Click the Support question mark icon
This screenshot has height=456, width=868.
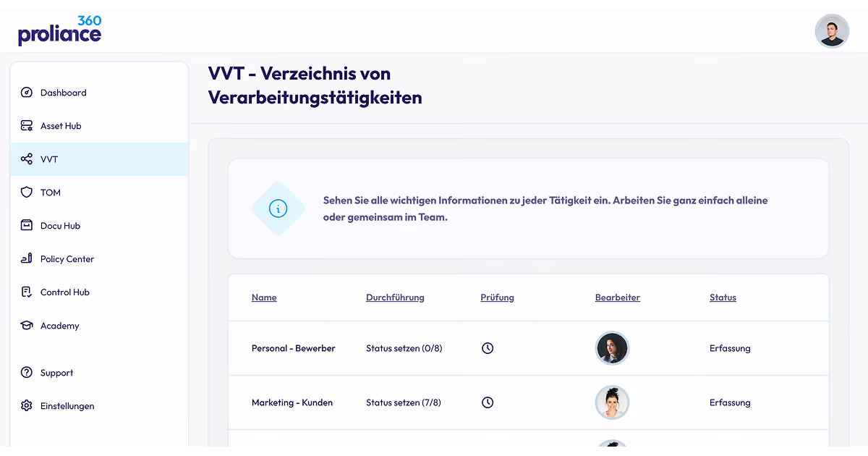(27, 373)
